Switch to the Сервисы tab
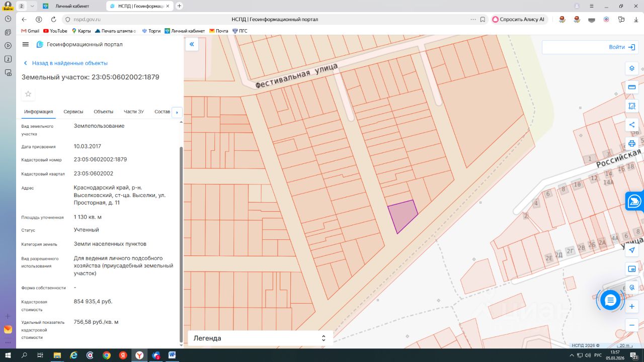The width and height of the screenshot is (644, 362). point(73,112)
